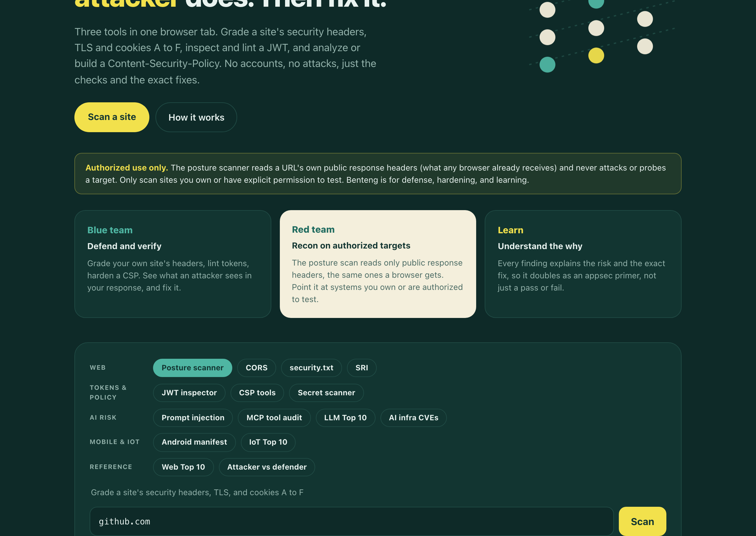Screen dimensions: 756x536
Task: Select the Red team card
Action: [x=378, y=264]
